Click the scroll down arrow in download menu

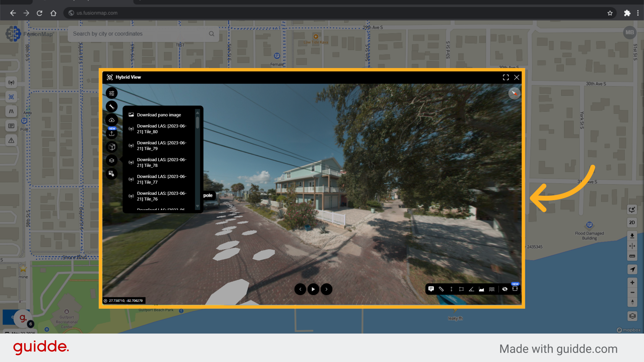click(x=198, y=206)
